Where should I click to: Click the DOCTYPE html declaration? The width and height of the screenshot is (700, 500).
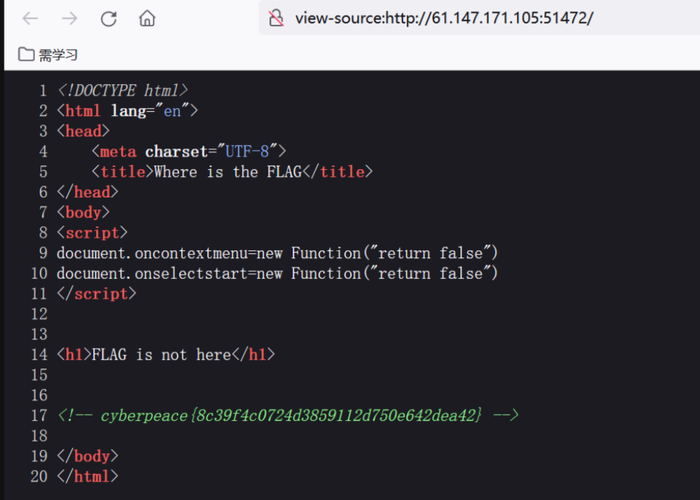123,91
